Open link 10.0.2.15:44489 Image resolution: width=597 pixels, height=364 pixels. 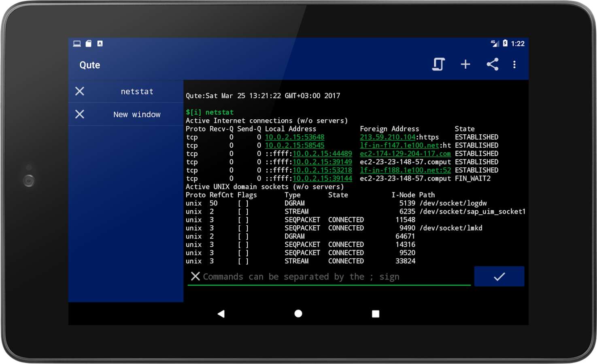click(x=323, y=154)
